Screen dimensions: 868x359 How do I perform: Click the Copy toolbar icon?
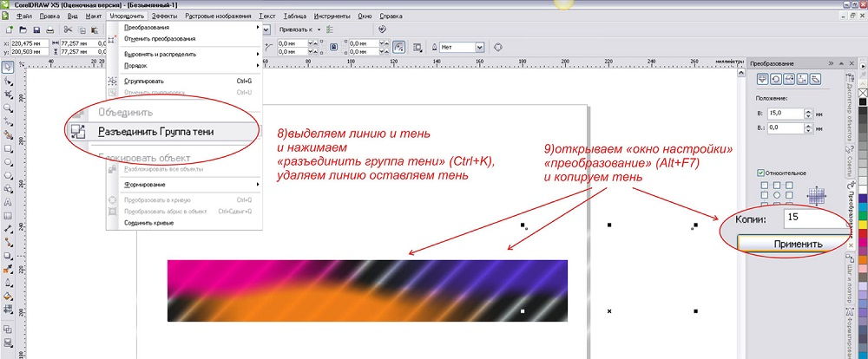pyautogui.click(x=82, y=29)
